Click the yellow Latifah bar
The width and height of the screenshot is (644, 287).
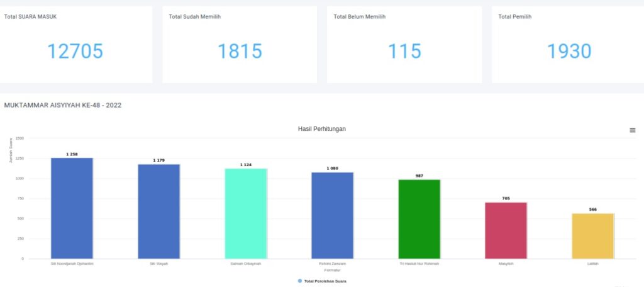(592, 235)
